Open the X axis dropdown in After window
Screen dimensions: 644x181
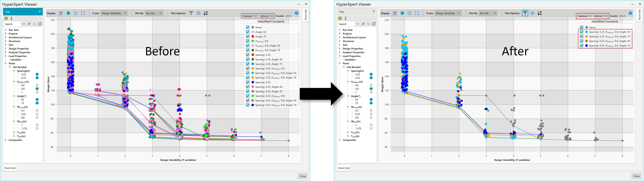pyautogui.click(x=449, y=13)
